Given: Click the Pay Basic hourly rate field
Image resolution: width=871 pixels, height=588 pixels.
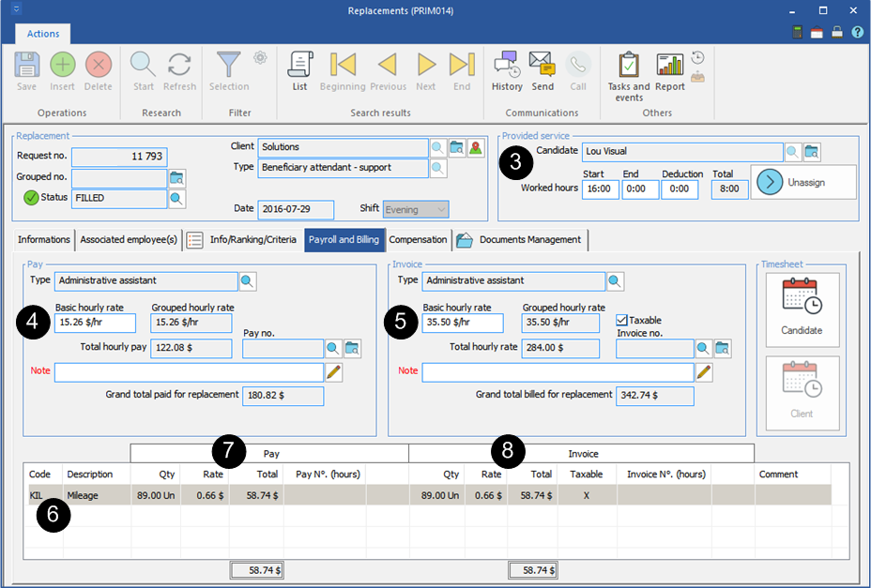Looking at the screenshot, I should coord(95,323).
